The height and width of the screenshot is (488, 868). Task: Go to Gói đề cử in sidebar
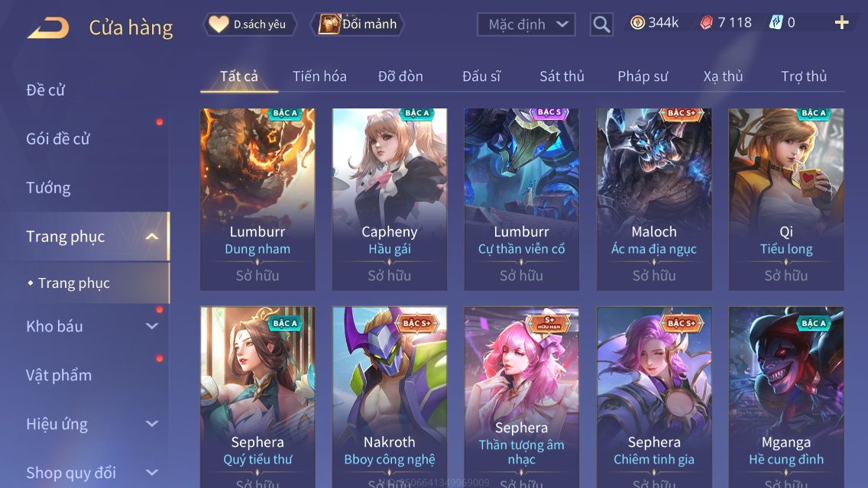click(57, 139)
